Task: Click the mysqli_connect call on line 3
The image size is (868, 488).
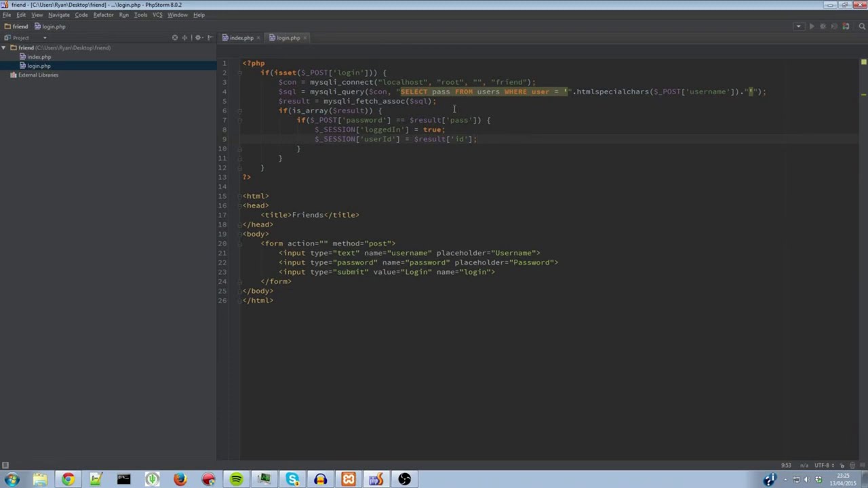Action: [x=342, y=82]
